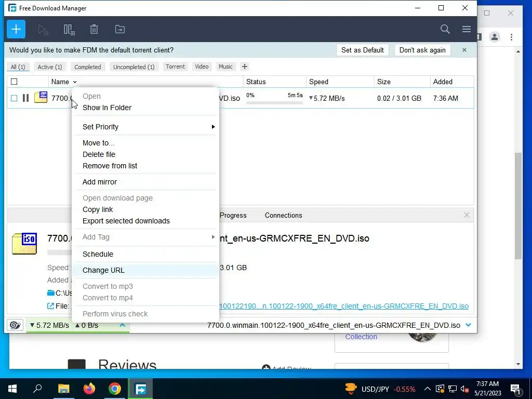Image resolution: width=532 pixels, height=399 pixels.
Task: Select the Video filter tab
Action: 202,66
